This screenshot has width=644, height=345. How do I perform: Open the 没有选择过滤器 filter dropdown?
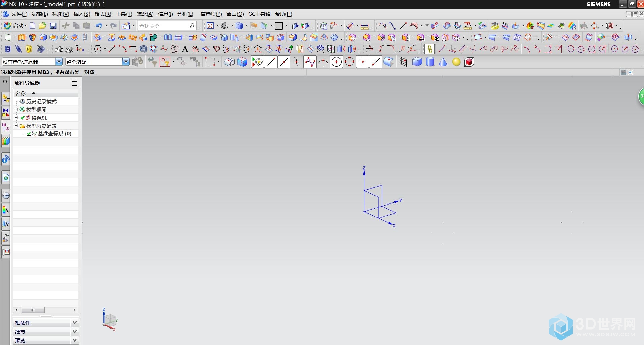click(59, 62)
